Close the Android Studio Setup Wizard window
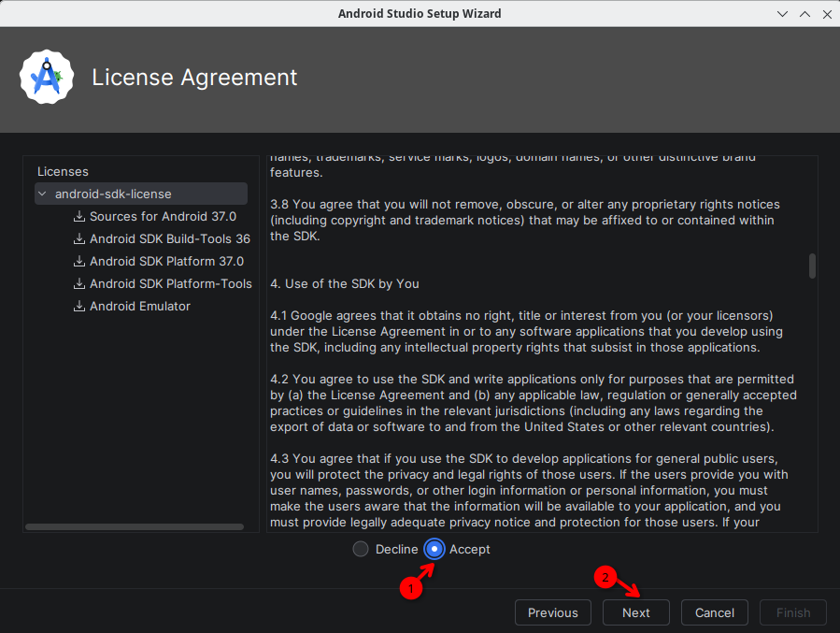 point(827,14)
